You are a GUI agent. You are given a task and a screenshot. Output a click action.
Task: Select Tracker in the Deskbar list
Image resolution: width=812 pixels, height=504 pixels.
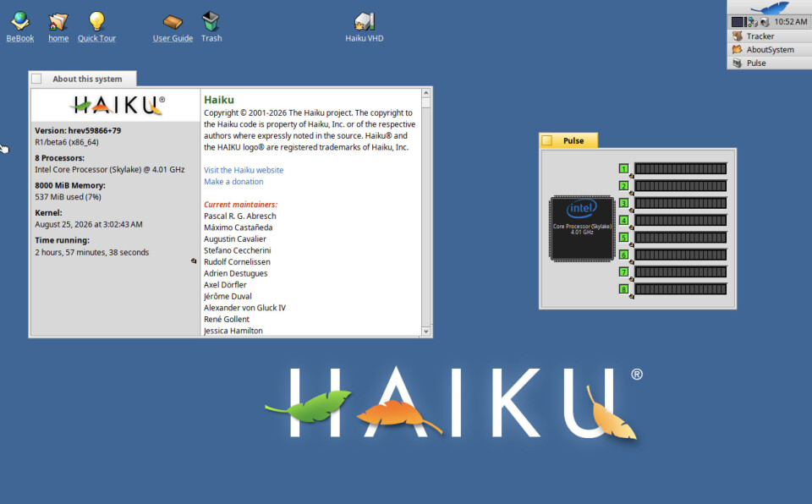click(x=770, y=36)
